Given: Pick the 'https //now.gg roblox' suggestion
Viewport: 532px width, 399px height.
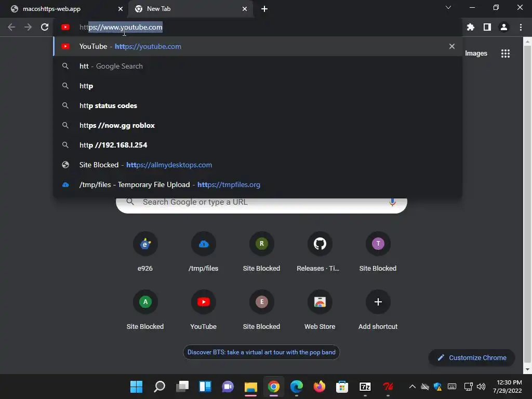Looking at the screenshot, I should (258, 125).
